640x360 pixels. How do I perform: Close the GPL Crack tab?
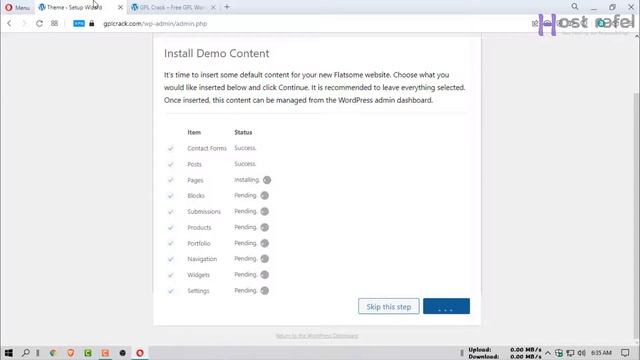click(213, 7)
